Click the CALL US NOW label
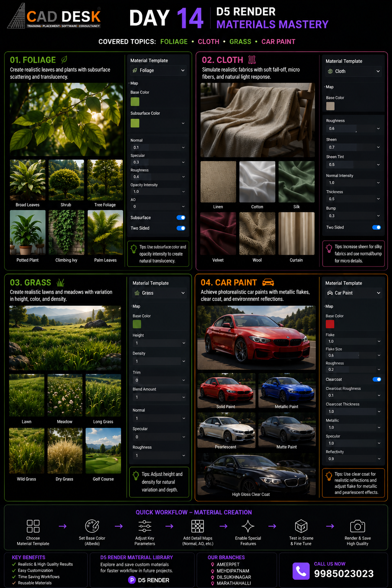Viewport: 392px width, 588px height. coord(330,564)
